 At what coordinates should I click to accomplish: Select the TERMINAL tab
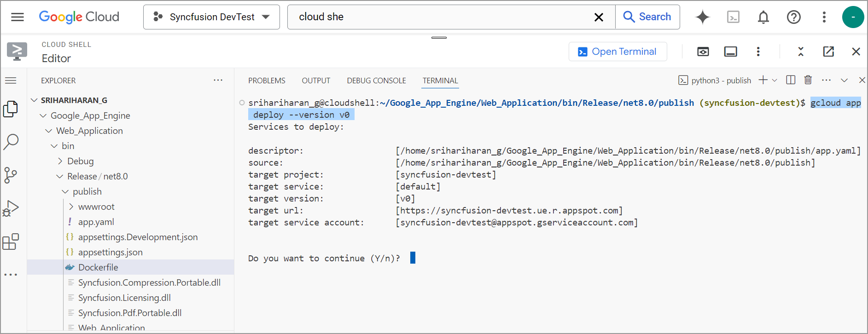(x=440, y=81)
